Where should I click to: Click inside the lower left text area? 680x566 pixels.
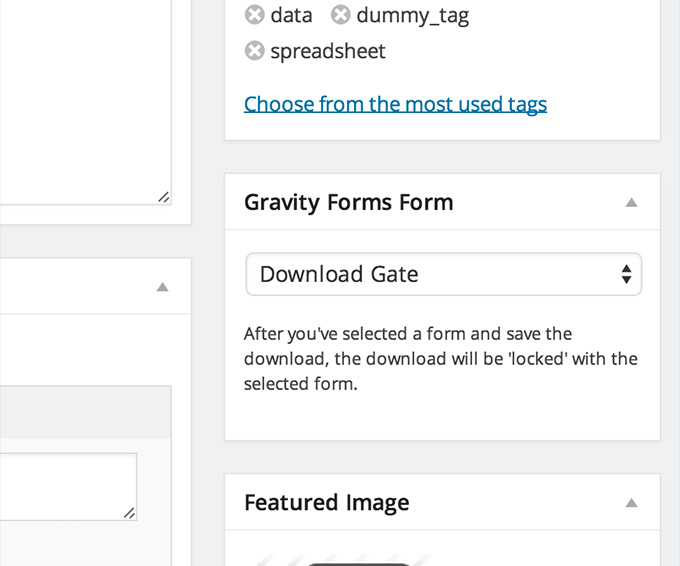(68, 487)
